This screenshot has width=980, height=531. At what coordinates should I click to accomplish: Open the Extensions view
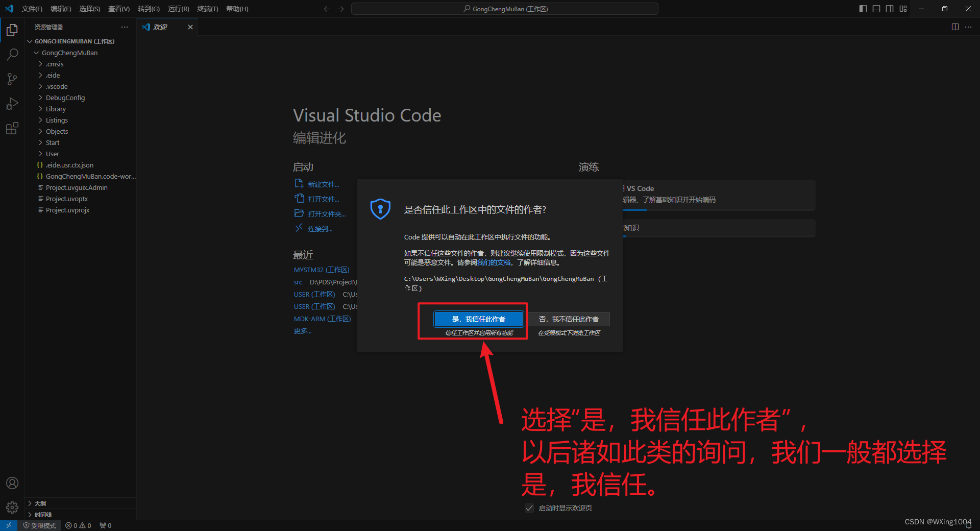pyautogui.click(x=12, y=128)
